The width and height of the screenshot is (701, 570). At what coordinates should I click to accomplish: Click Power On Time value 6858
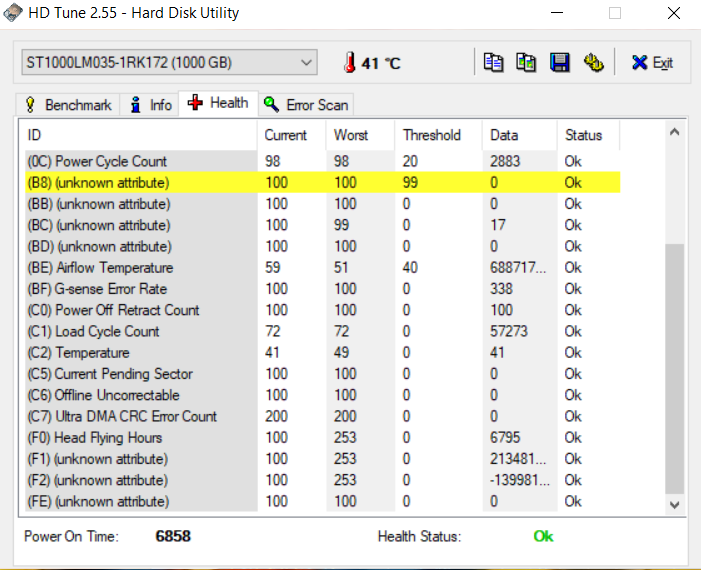pyautogui.click(x=173, y=536)
